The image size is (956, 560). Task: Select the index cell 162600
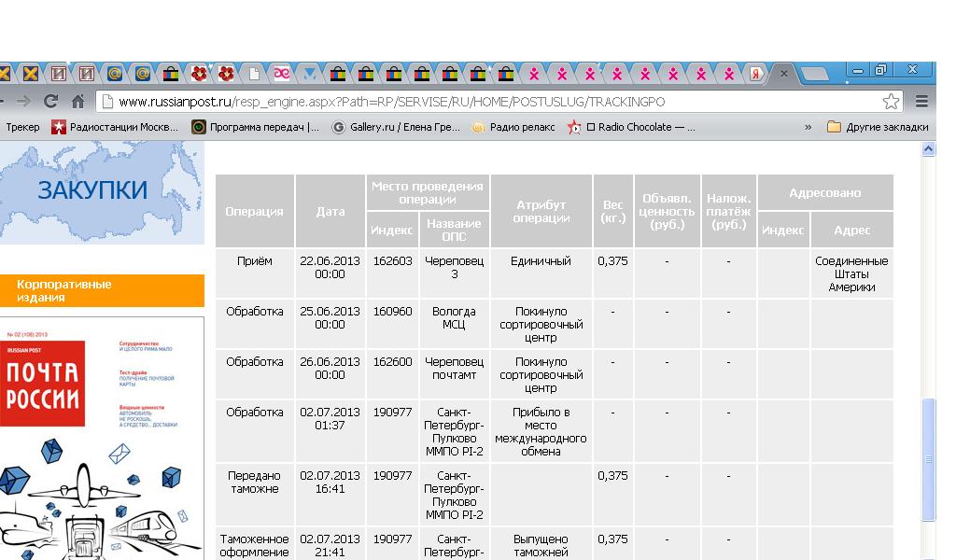[393, 374]
